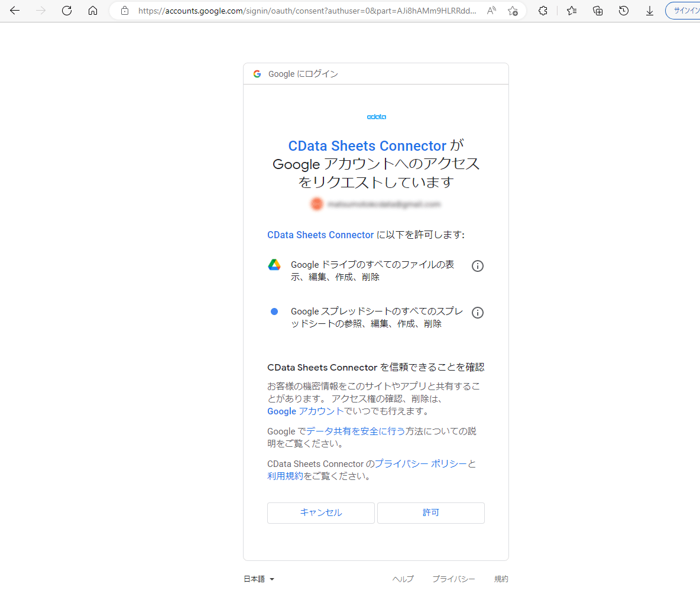Open the downloads arrow icon
The width and height of the screenshot is (700, 597).
pyautogui.click(x=650, y=11)
